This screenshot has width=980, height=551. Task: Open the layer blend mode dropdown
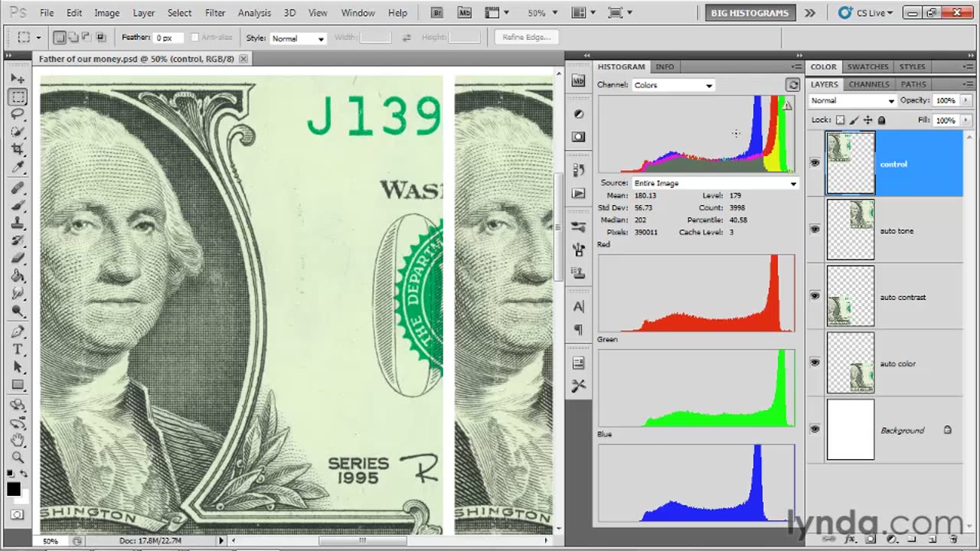(x=852, y=100)
